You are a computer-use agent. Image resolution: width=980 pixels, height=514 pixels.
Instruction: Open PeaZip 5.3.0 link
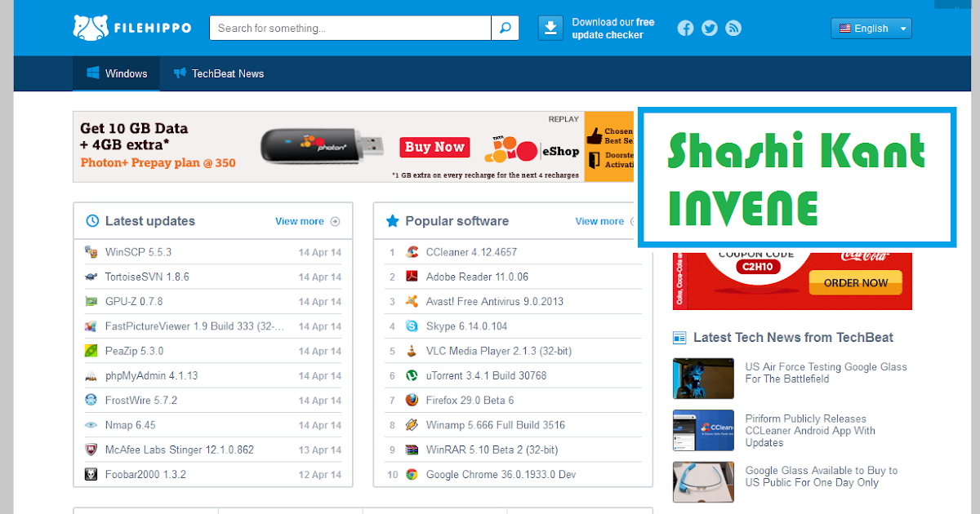coord(134,351)
